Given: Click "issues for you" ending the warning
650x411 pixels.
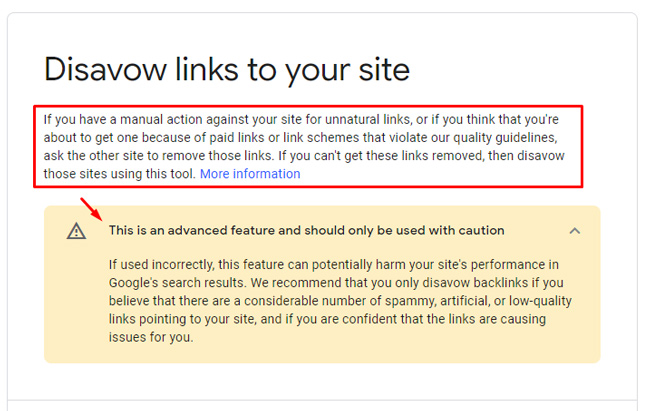Looking at the screenshot, I should 150,337.
